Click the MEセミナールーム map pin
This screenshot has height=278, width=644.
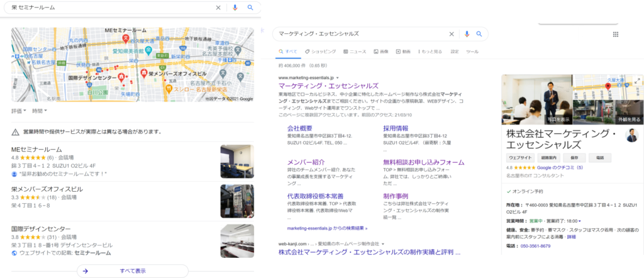pyautogui.click(x=126, y=39)
